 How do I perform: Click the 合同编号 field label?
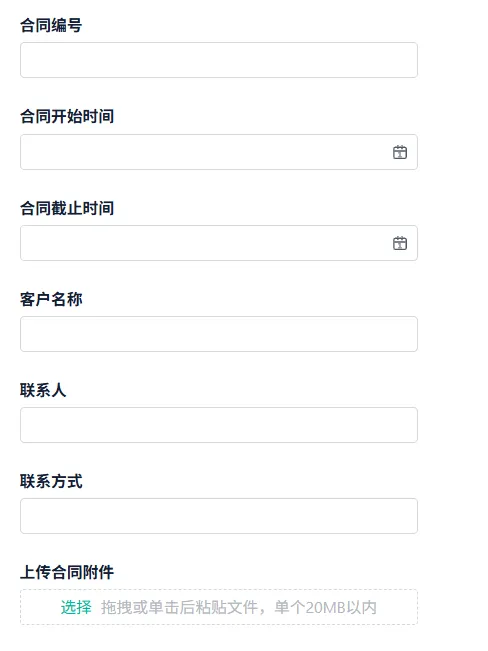51,25
